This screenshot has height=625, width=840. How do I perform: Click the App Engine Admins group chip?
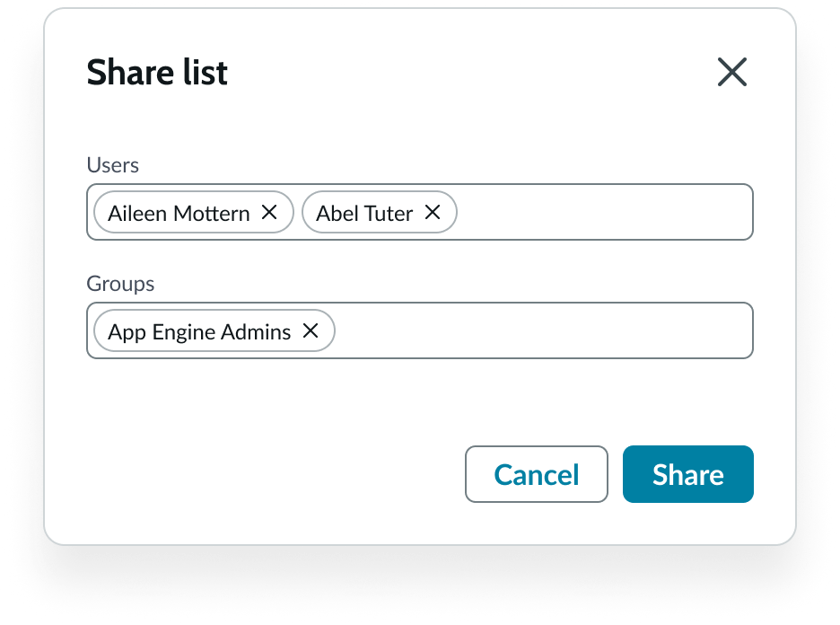click(x=197, y=331)
